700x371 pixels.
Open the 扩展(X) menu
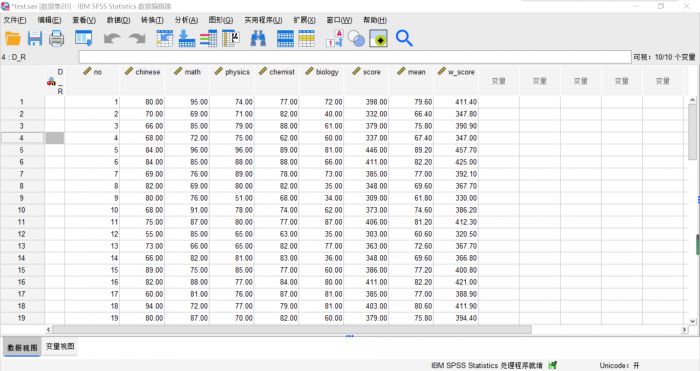click(304, 20)
